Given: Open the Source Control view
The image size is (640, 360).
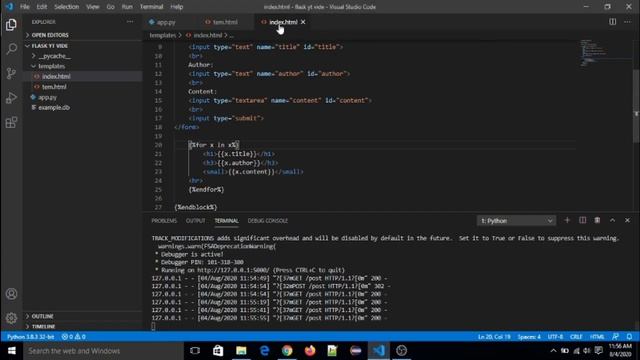Looking at the screenshot, I should [x=11, y=73].
